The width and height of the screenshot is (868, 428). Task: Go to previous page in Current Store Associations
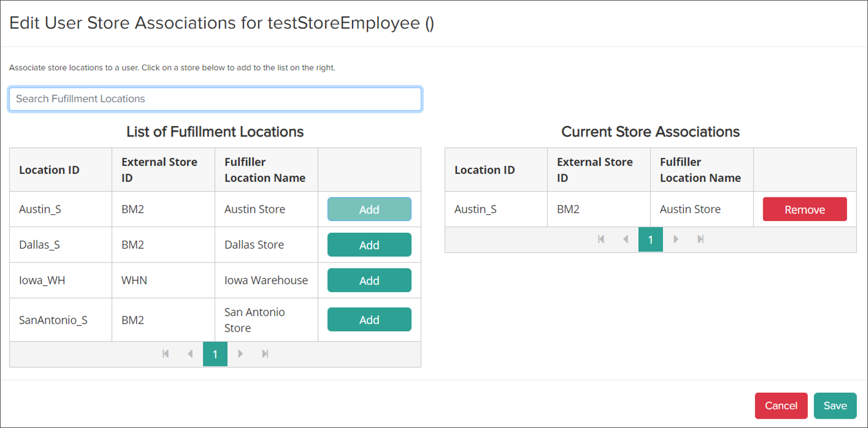coord(626,239)
